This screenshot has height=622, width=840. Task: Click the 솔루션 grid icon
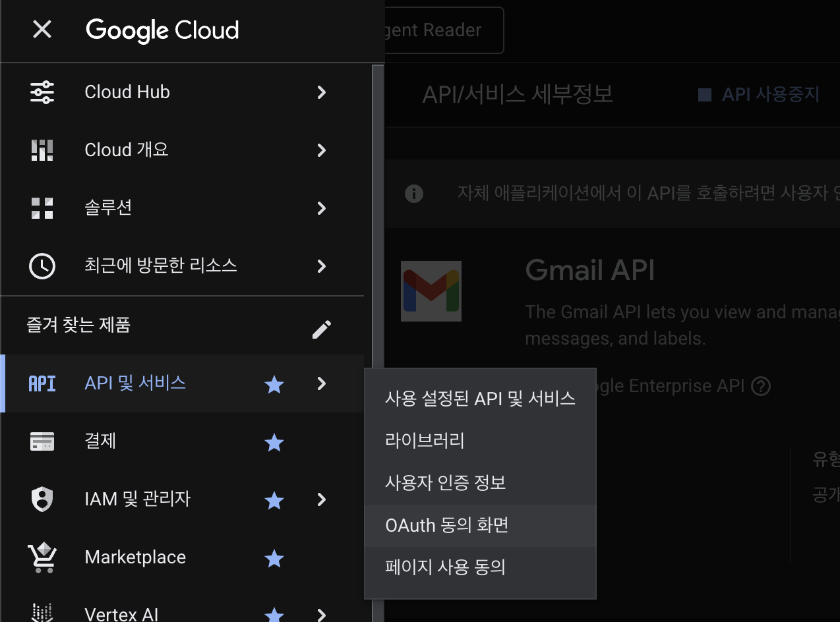click(x=43, y=208)
